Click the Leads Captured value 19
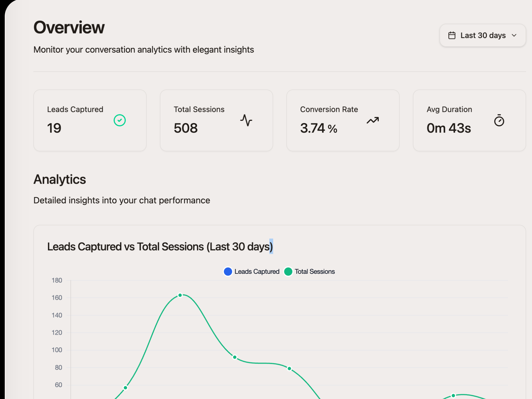 [x=54, y=128]
